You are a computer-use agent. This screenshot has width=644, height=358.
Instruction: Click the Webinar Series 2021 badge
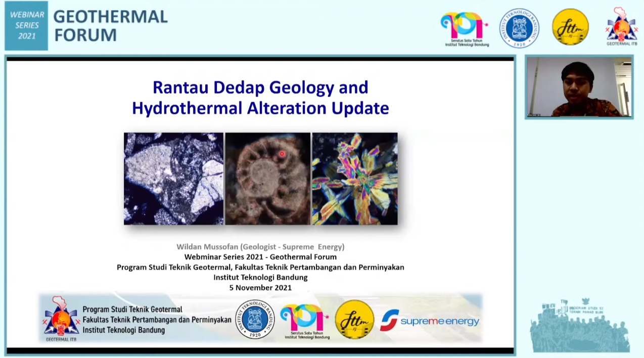(x=26, y=25)
